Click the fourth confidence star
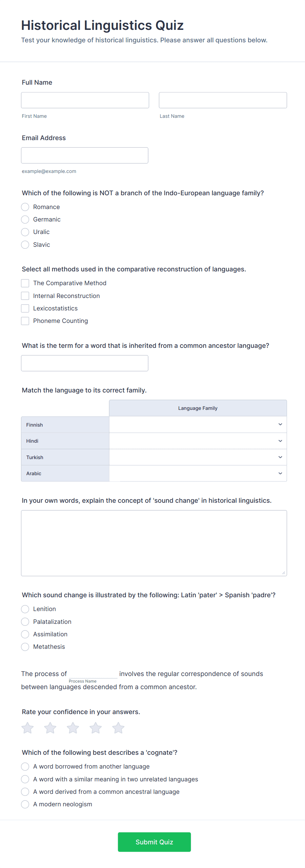This screenshot has width=305, height=868. 96,728
